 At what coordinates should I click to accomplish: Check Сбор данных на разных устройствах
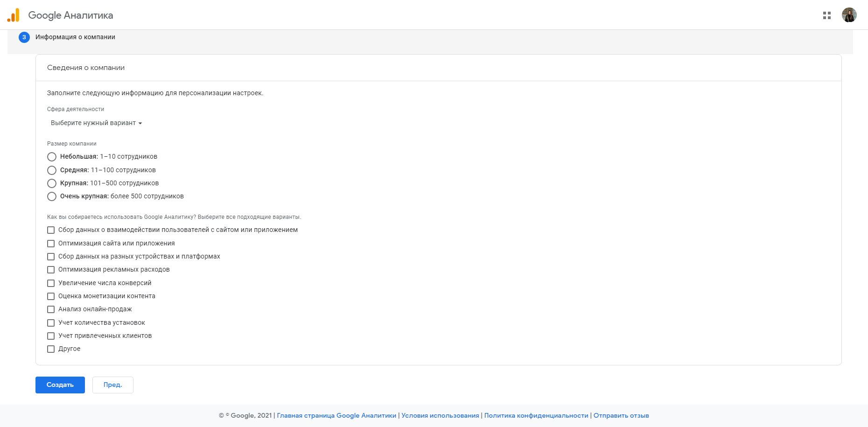pos(51,257)
